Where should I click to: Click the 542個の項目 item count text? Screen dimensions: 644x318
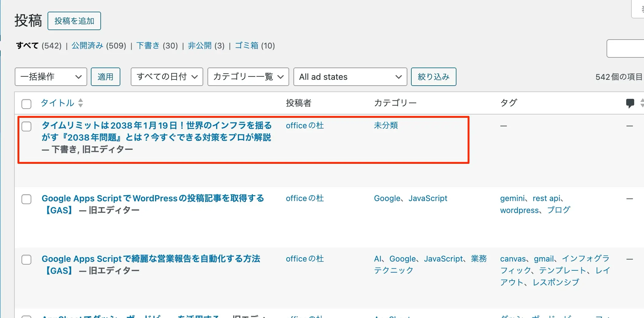coord(619,77)
